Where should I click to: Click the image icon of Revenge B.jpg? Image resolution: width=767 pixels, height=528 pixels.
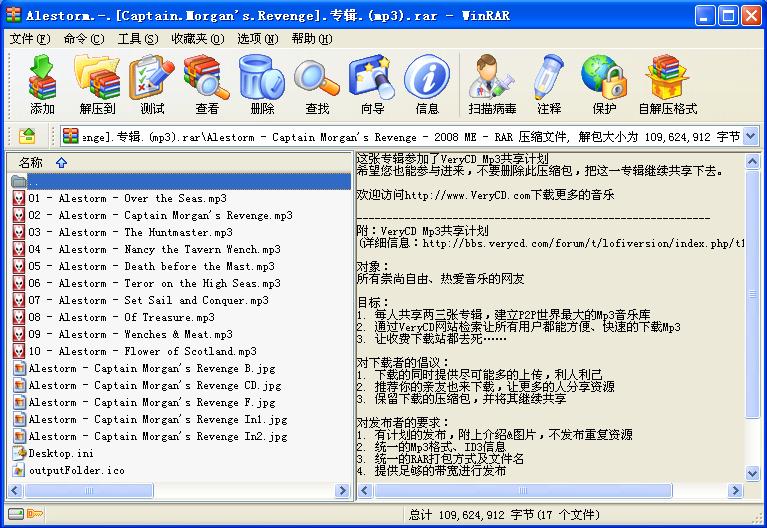point(19,368)
